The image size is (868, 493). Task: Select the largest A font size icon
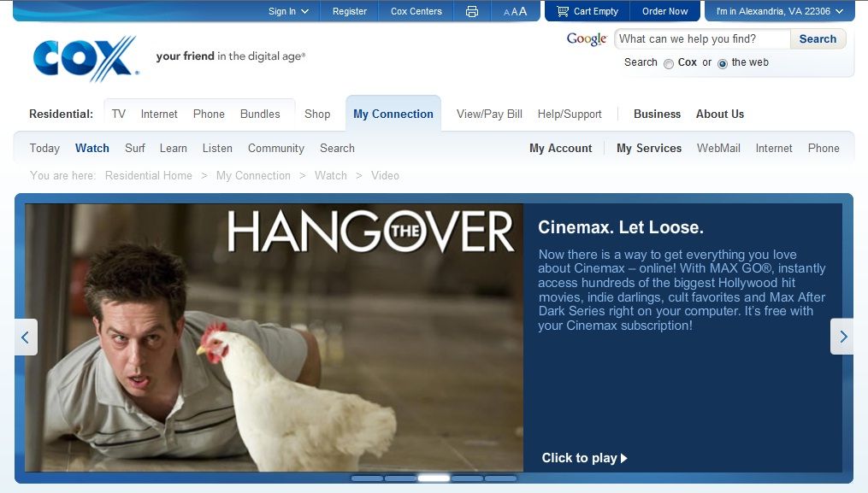click(523, 10)
